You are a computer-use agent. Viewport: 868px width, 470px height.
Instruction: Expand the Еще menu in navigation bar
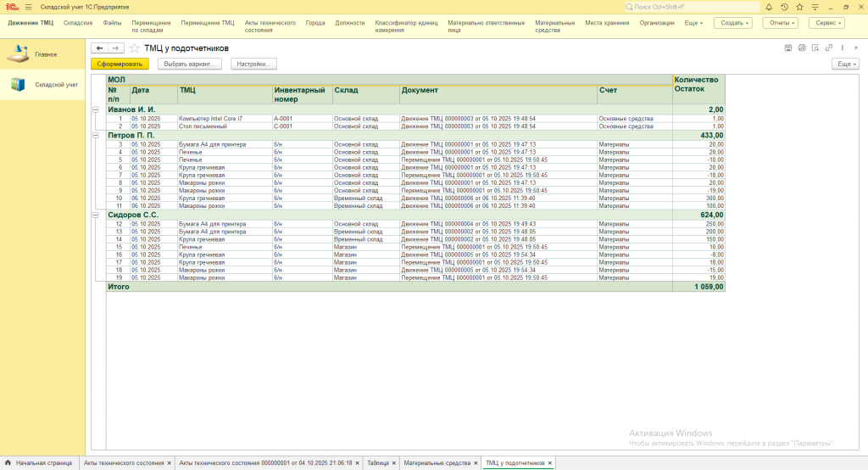(693, 23)
